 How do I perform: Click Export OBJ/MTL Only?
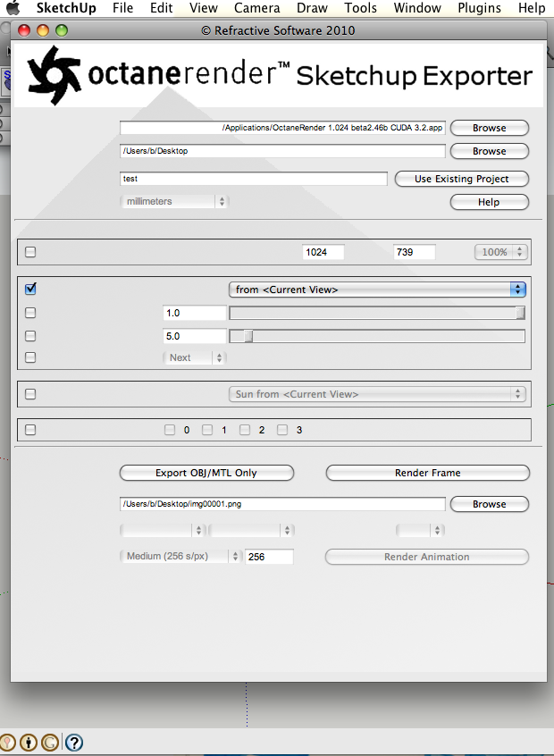pyautogui.click(x=206, y=473)
